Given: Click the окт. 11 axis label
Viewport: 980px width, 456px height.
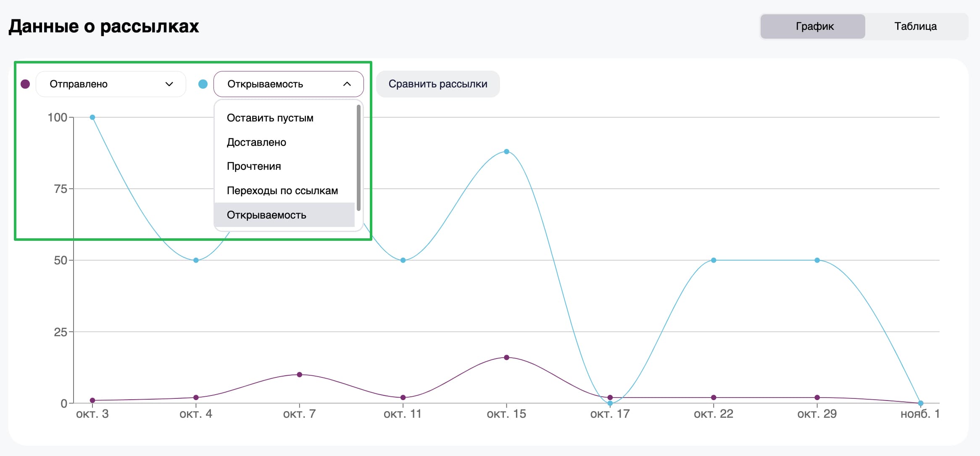Looking at the screenshot, I should (x=403, y=414).
